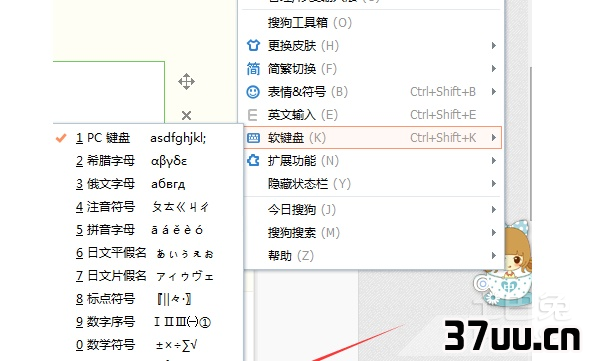The width and height of the screenshot is (593, 361).
Task: Select 4 注音符号 soft keyboard
Action: point(147,207)
